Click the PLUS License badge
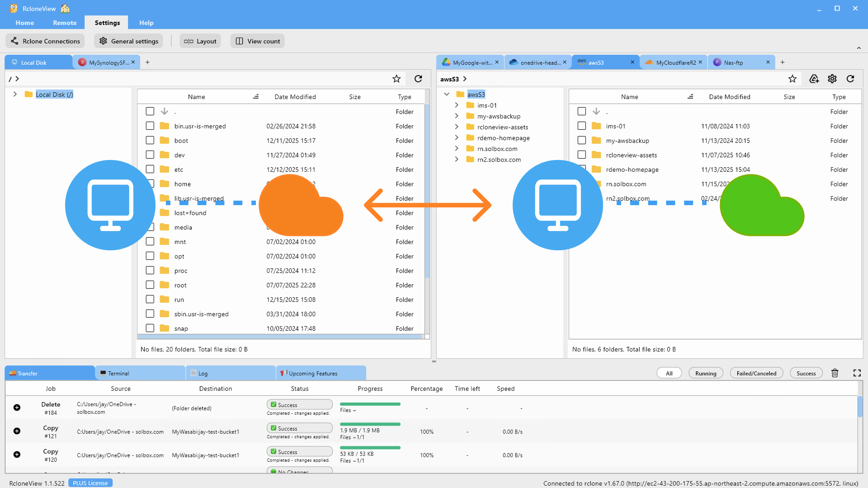The width and height of the screenshot is (868, 488). coord(90,483)
